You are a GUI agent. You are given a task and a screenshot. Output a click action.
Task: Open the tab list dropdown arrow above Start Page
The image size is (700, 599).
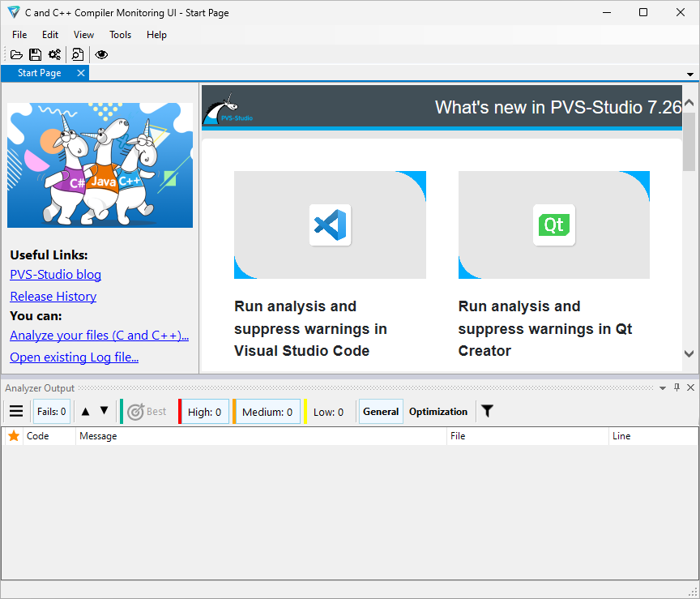coord(689,73)
